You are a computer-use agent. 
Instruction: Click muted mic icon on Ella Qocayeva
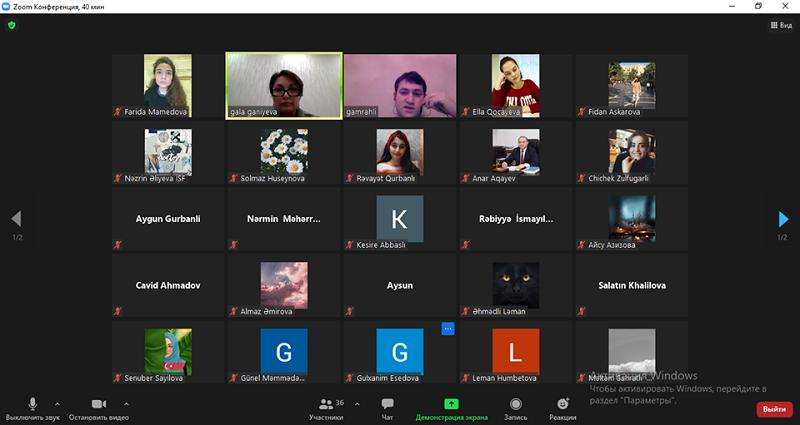(465, 112)
